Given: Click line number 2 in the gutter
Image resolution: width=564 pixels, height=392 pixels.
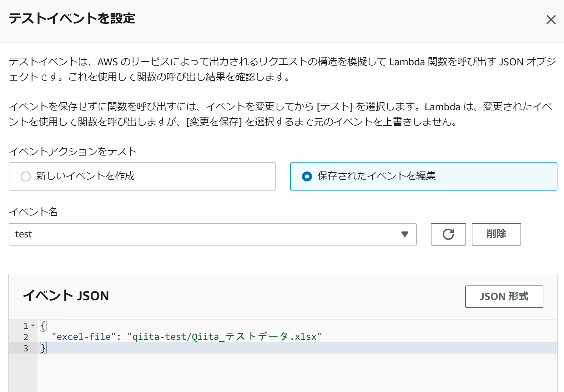Looking at the screenshot, I should click(x=26, y=336).
